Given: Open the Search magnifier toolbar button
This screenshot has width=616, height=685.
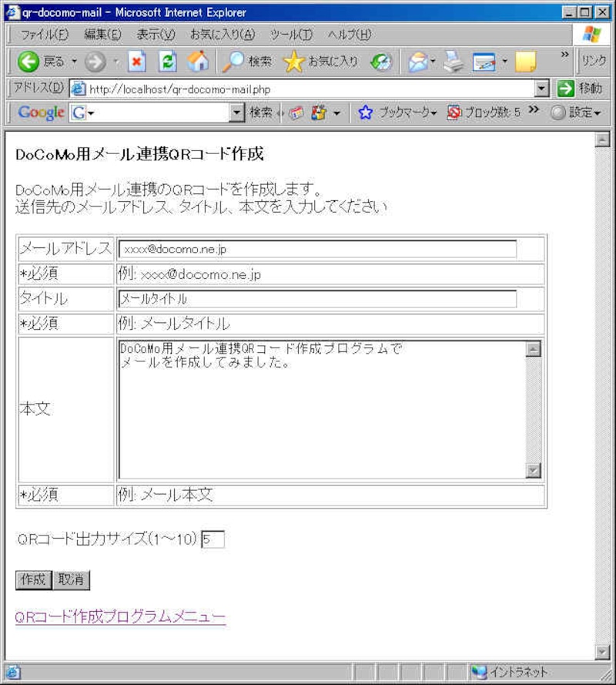Looking at the screenshot, I should 247,62.
